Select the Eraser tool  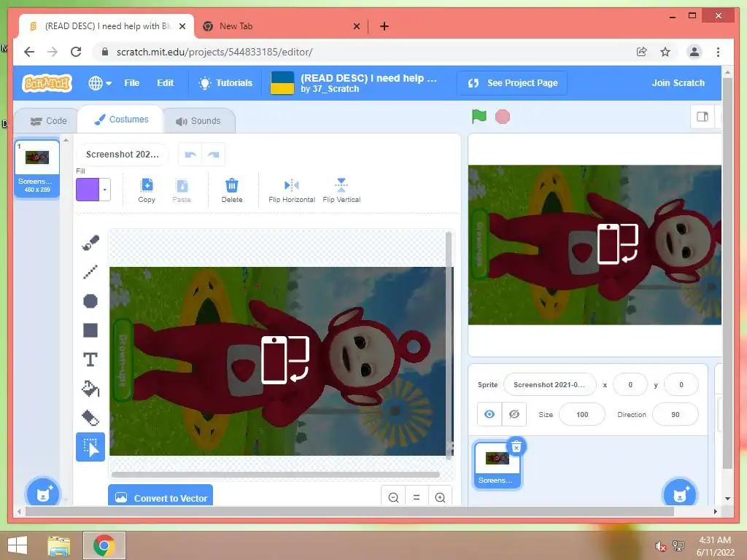point(90,418)
